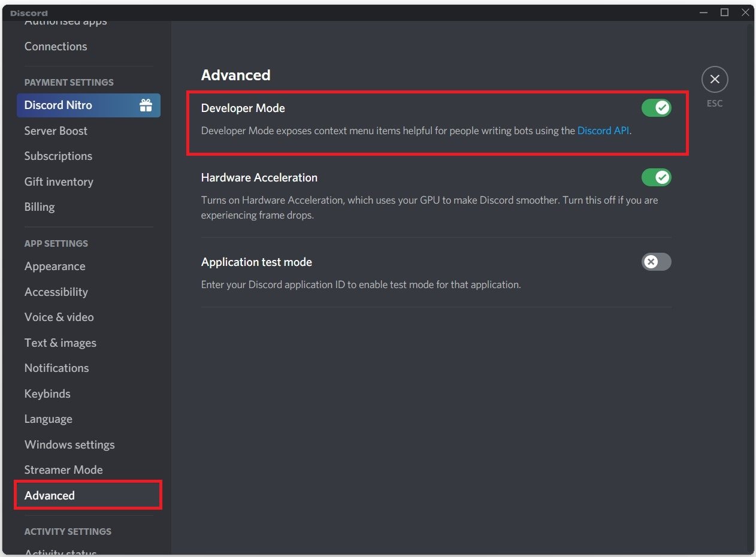Image resolution: width=756 pixels, height=557 pixels.
Task: Open the Gift inventory section
Action: (59, 181)
